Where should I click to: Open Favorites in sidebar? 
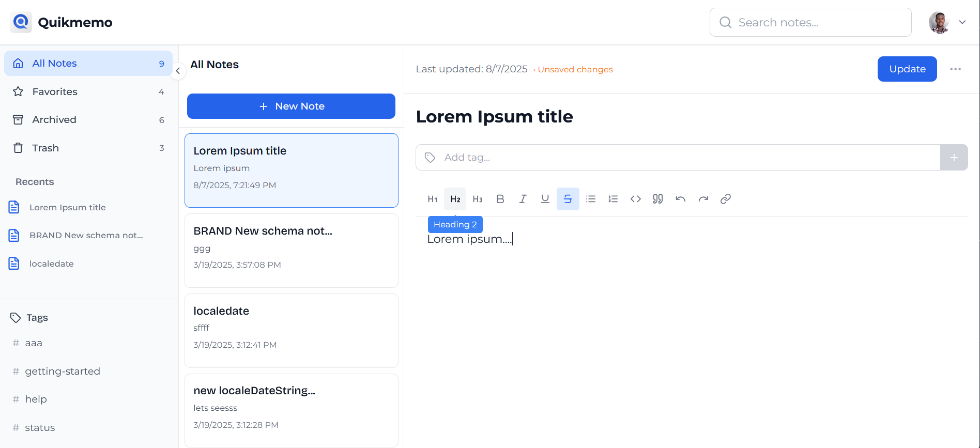click(88, 91)
